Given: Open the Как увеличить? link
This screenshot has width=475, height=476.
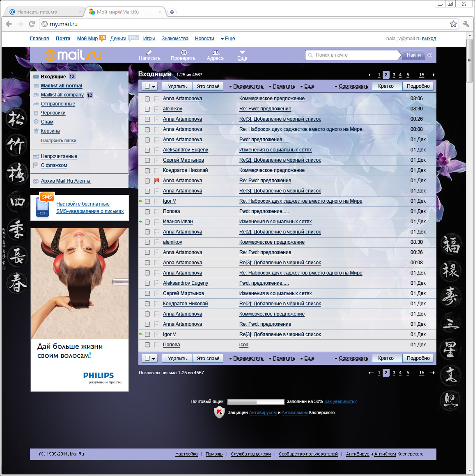Looking at the screenshot, I should click(340, 401).
